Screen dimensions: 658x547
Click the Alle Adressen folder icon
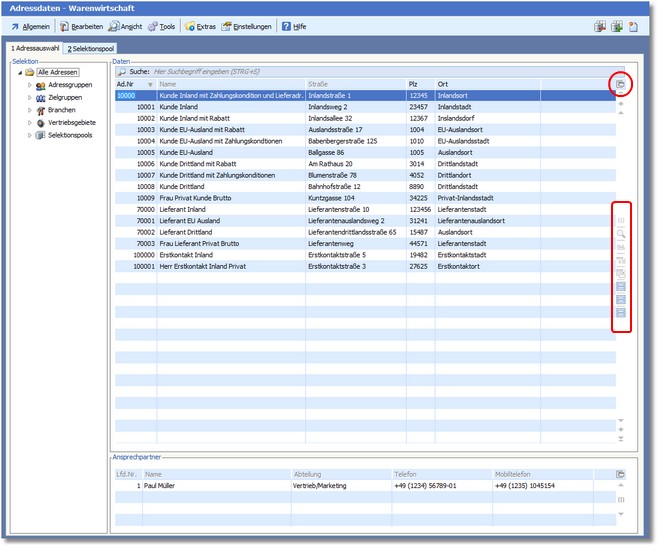coord(30,73)
